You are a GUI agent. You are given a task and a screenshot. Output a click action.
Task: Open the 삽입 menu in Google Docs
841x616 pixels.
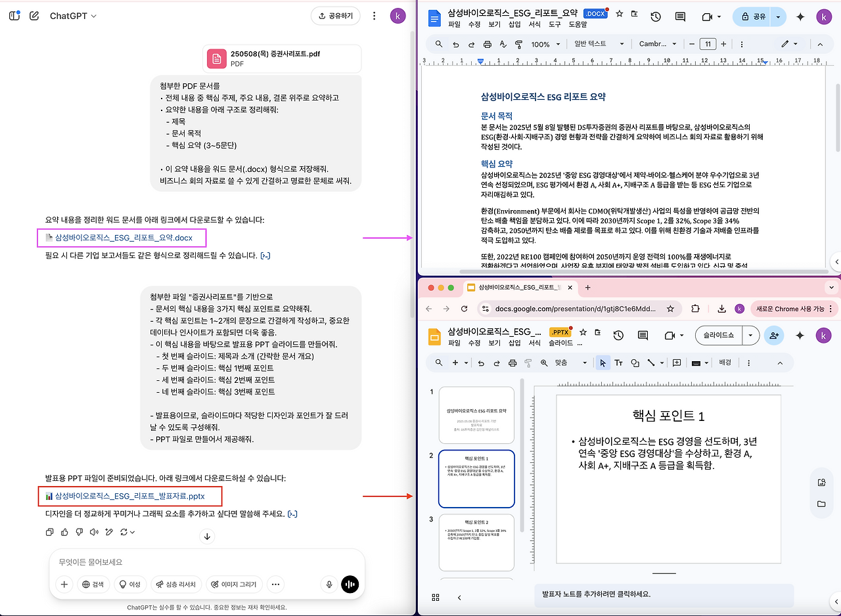[514, 24]
